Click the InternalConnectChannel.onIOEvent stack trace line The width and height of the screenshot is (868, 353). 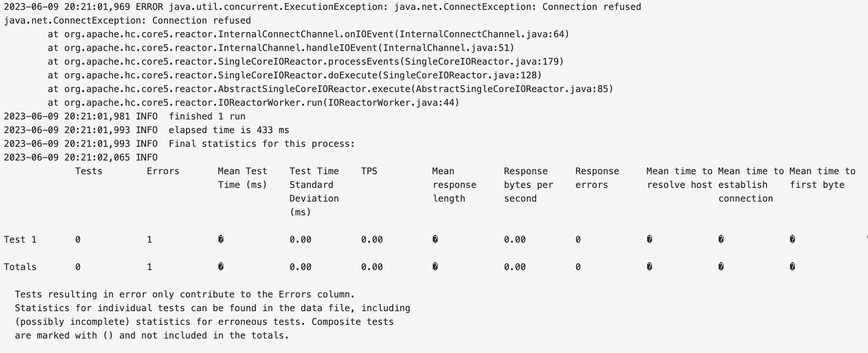coord(308,34)
